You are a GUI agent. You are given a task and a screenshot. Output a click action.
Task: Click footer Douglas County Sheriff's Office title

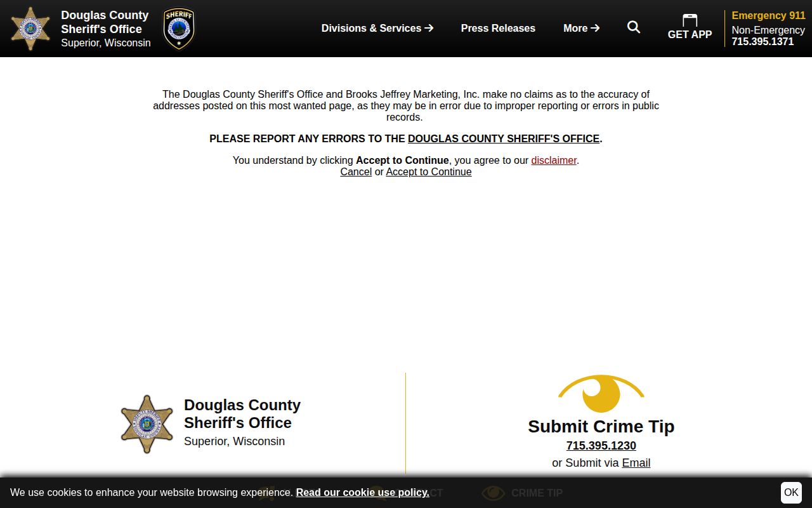[242, 413]
